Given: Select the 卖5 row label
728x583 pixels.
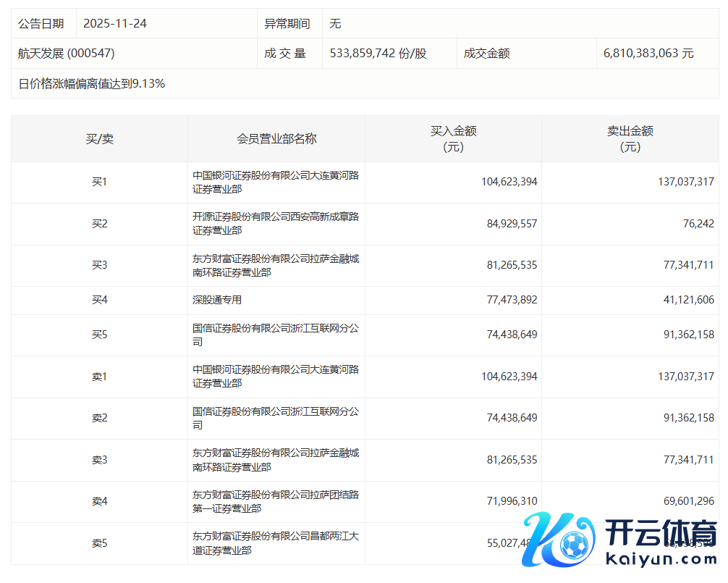Looking at the screenshot, I should tap(99, 543).
